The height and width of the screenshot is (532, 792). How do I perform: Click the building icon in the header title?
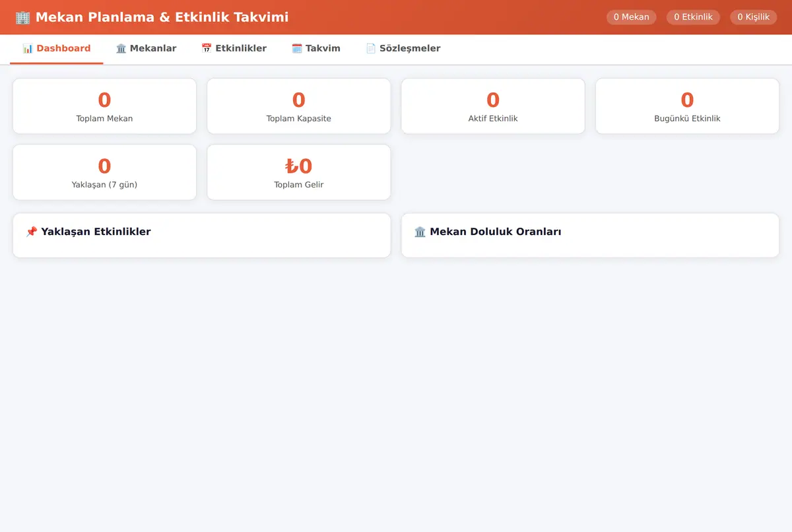coord(22,17)
